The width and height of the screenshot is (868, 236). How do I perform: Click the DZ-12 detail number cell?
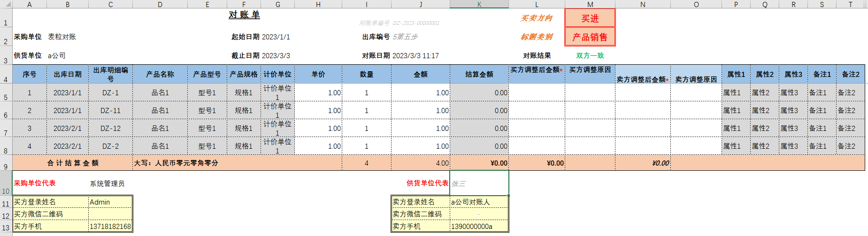pyautogui.click(x=110, y=129)
